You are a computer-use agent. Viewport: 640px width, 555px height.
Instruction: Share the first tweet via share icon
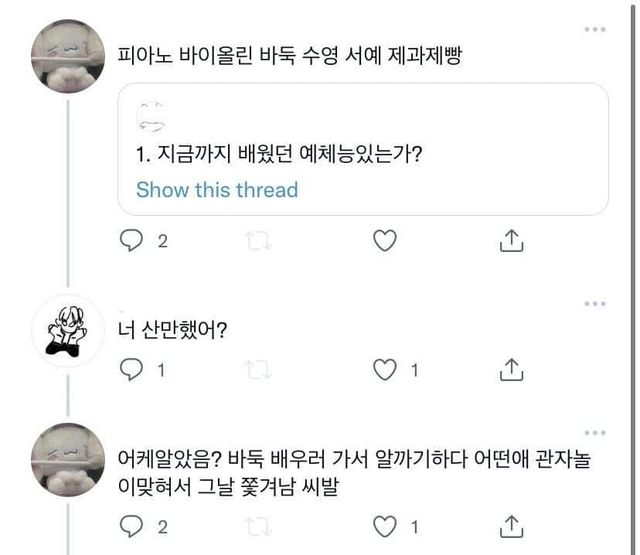(511, 241)
